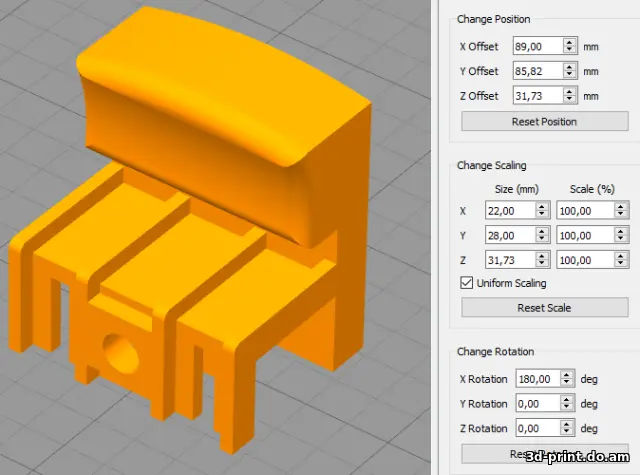This screenshot has width=640, height=475.
Task: Click the X Offset value field
Action: (536, 46)
